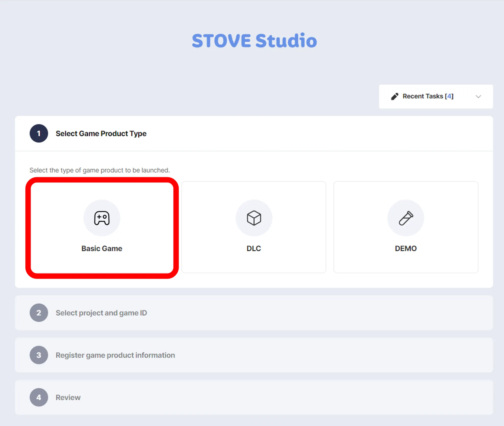The image size is (504, 426).
Task: Click the task count number 4
Action: coord(449,96)
